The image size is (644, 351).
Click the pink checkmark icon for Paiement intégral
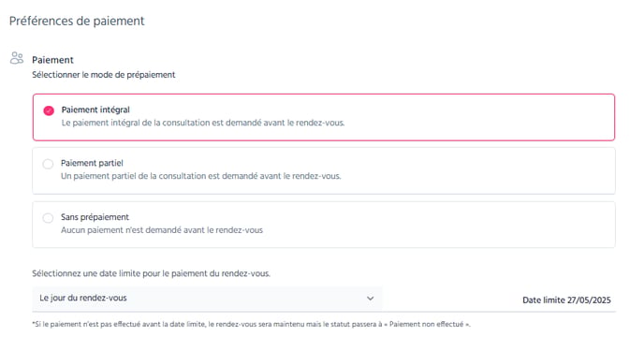click(49, 110)
